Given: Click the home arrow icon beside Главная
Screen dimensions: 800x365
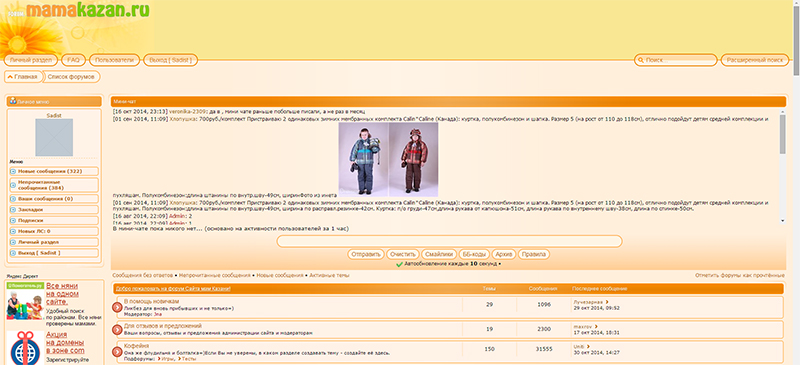Looking at the screenshot, I should [x=10, y=77].
